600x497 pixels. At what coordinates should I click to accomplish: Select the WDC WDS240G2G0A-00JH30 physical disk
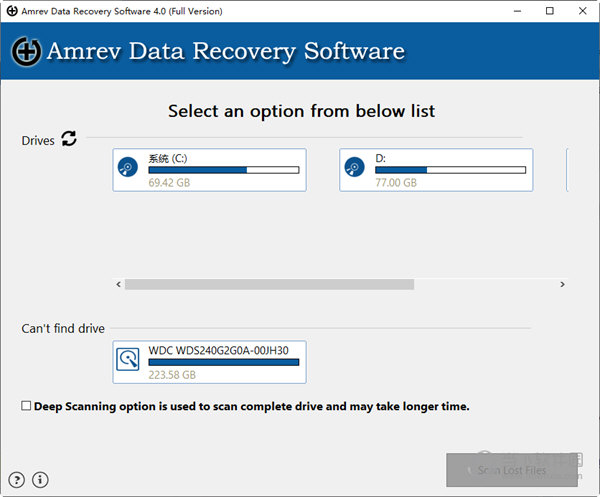pyautogui.click(x=209, y=362)
